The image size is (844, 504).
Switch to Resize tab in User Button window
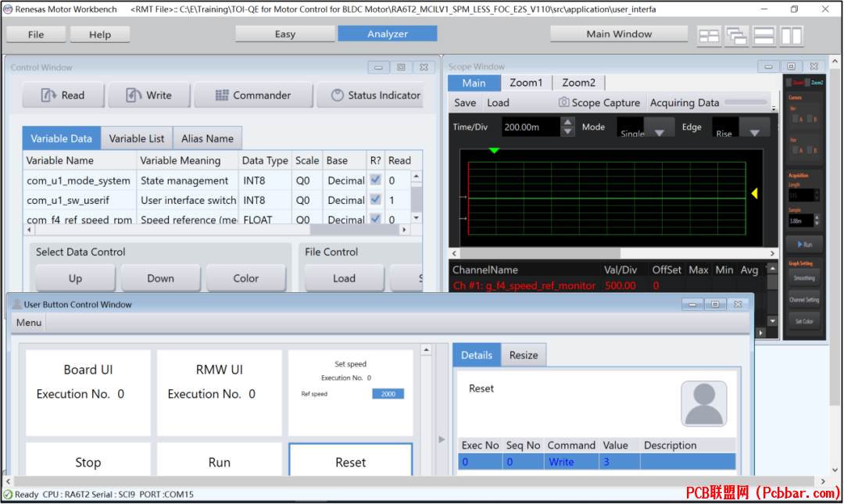coord(524,356)
